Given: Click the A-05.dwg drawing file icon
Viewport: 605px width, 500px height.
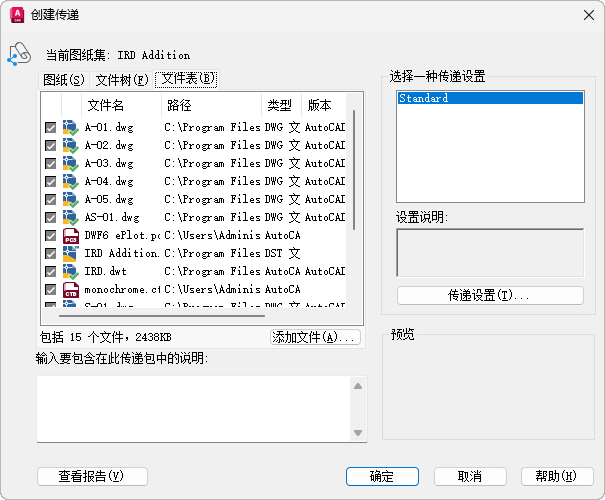Looking at the screenshot, I should [71, 199].
